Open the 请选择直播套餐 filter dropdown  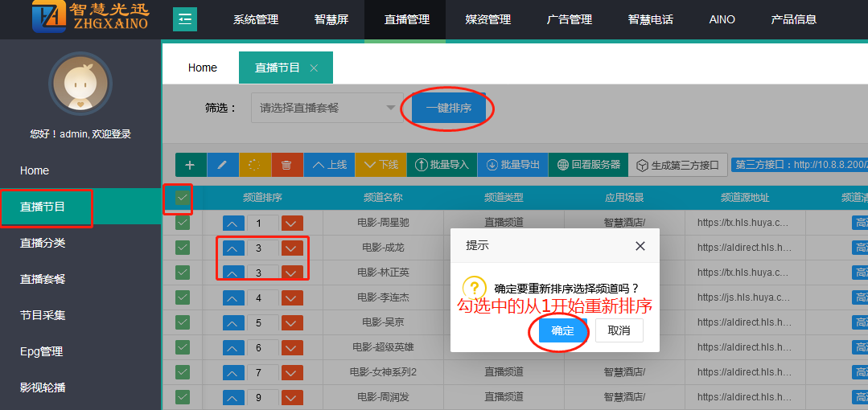327,108
